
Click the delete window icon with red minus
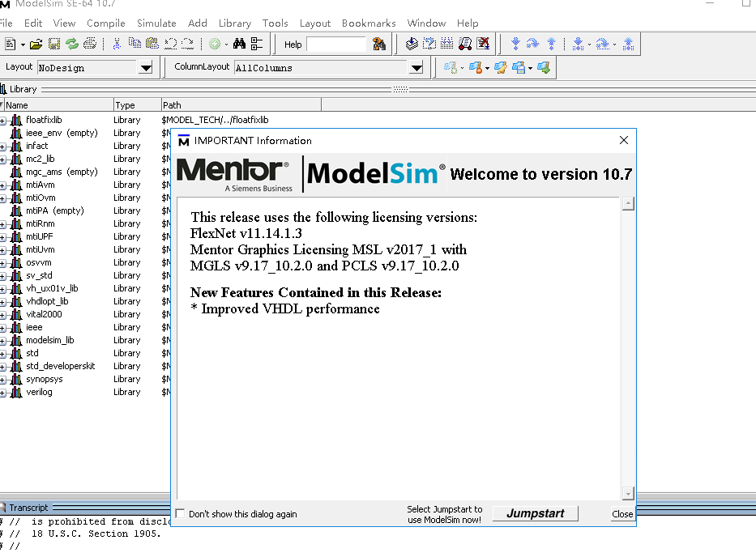pos(475,67)
